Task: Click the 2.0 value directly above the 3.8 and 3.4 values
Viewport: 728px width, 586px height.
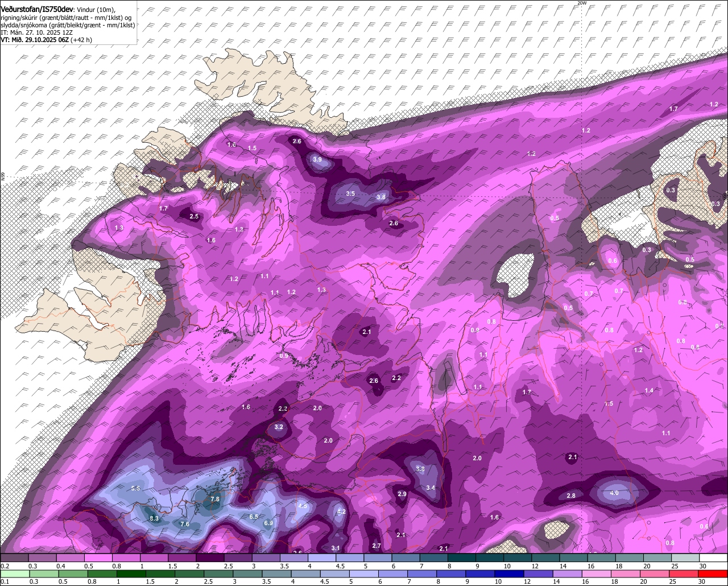Action: tap(477, 458)
